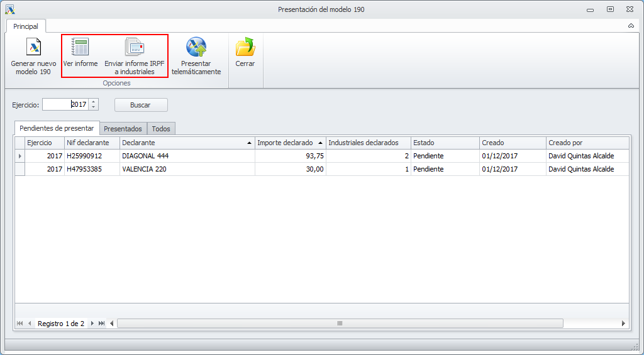
Task: Click Creado date in DIAGONAL 444 row
Action: [x=513, y=156]
